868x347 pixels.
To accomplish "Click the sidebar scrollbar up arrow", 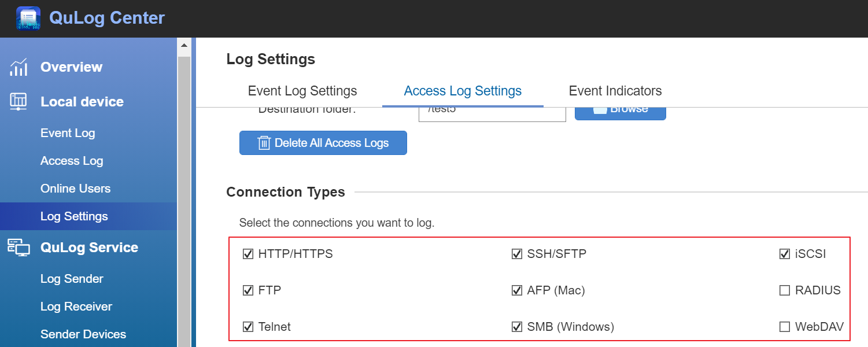I will (184, 45).
